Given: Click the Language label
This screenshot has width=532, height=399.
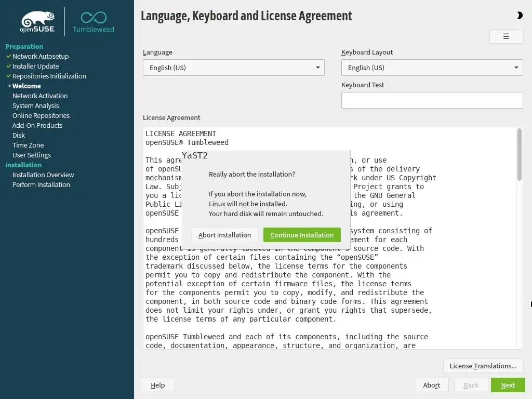Looking at the screenshot, I should click(x=157, y=52).
